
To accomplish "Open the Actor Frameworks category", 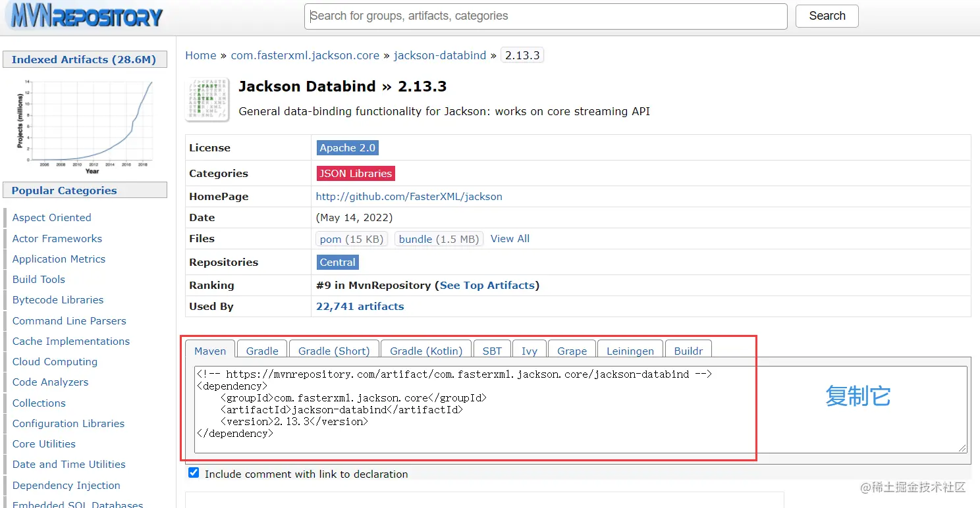I will tap(57, 238).
